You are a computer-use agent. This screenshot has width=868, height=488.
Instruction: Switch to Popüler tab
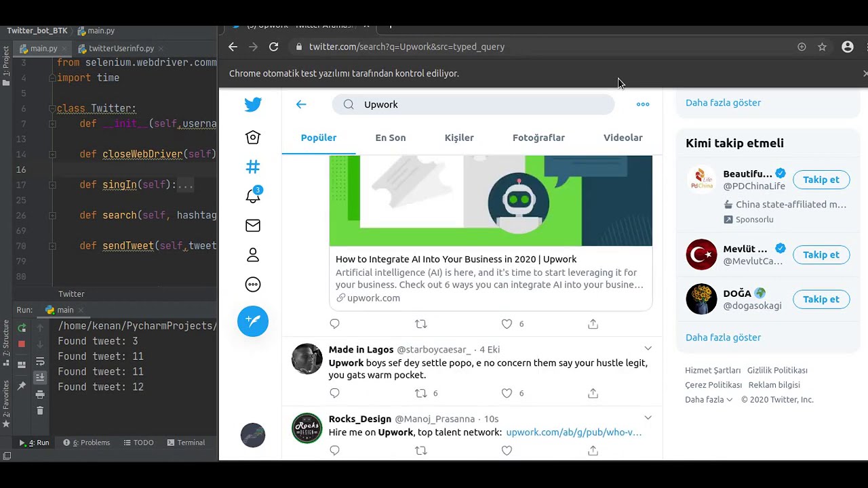coord(319,138)
